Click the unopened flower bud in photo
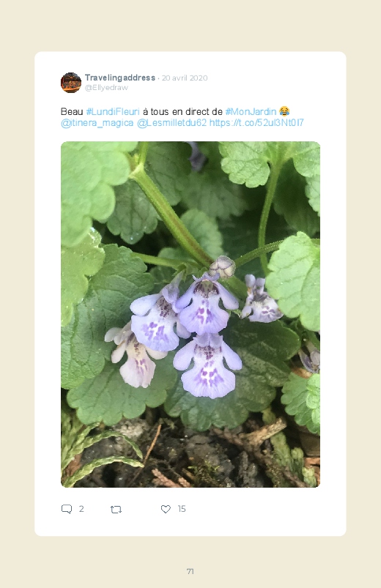381x588 pixels. click(x=222, y=267)
